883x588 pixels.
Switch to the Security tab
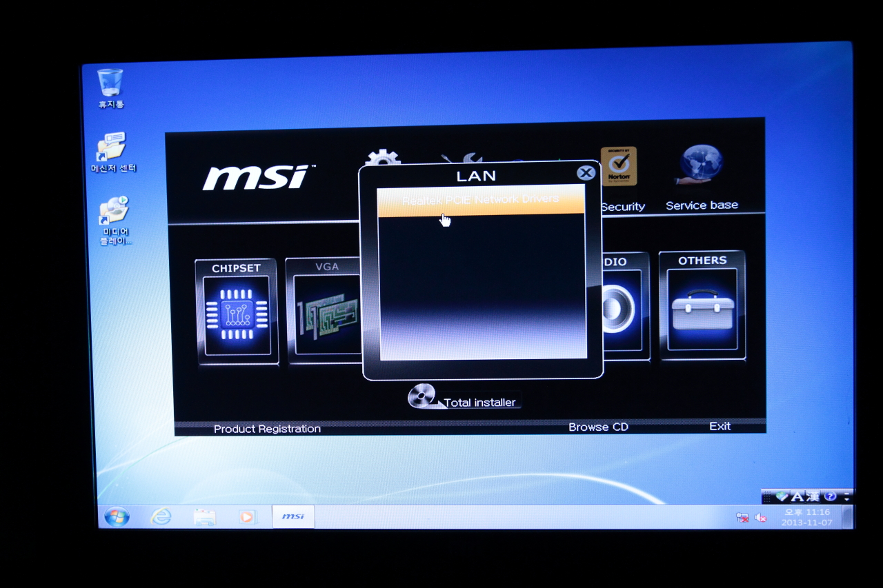pos(622,179)
